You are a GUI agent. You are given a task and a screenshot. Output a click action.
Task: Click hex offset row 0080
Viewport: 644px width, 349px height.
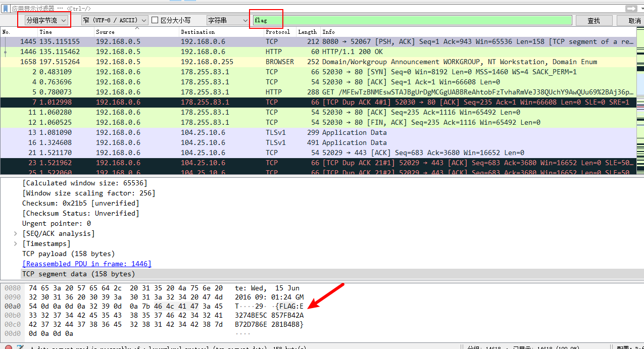(x=13, y=288)
